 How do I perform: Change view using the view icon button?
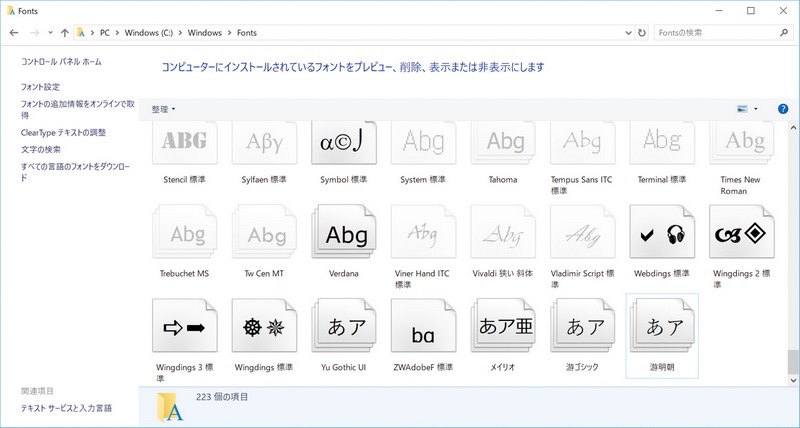click(742, 109)
